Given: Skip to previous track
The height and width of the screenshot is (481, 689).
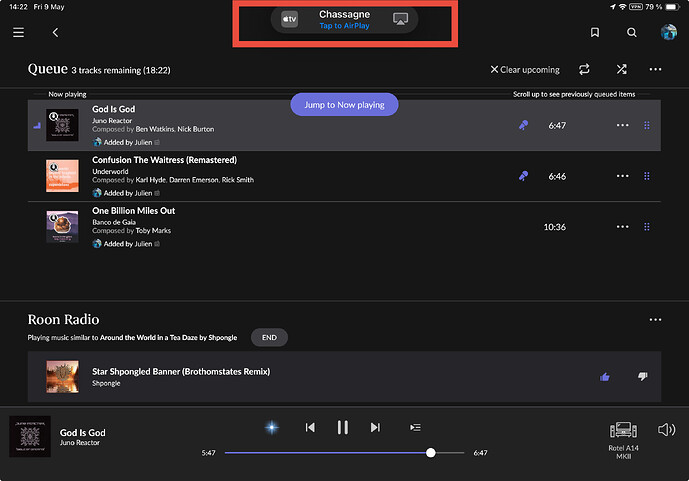Looking at the screenshot, I should point(310,427).
